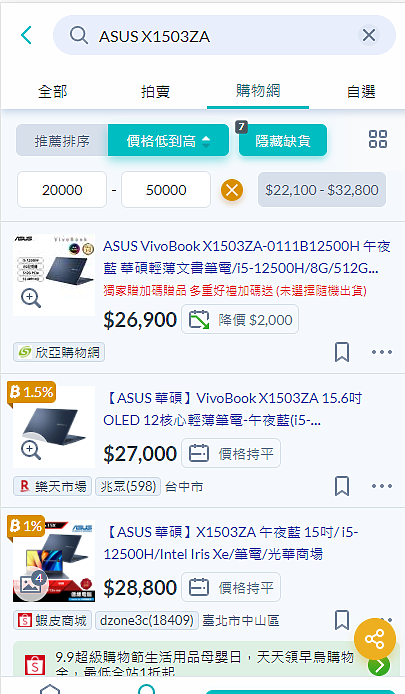Switch to 自選 tab
The height and width of the screenshot is (694, 405).
click(361, 92)
